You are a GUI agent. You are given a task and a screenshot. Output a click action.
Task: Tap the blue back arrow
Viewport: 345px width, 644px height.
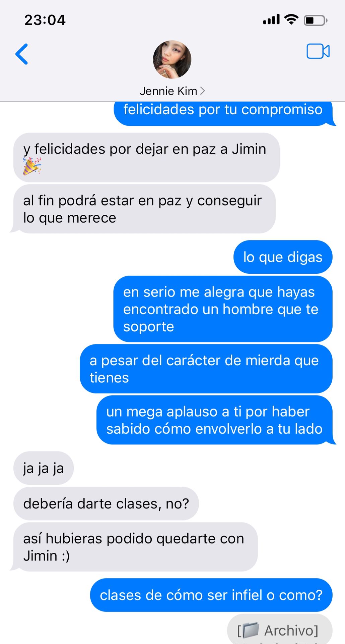click(x=22, y=54)
